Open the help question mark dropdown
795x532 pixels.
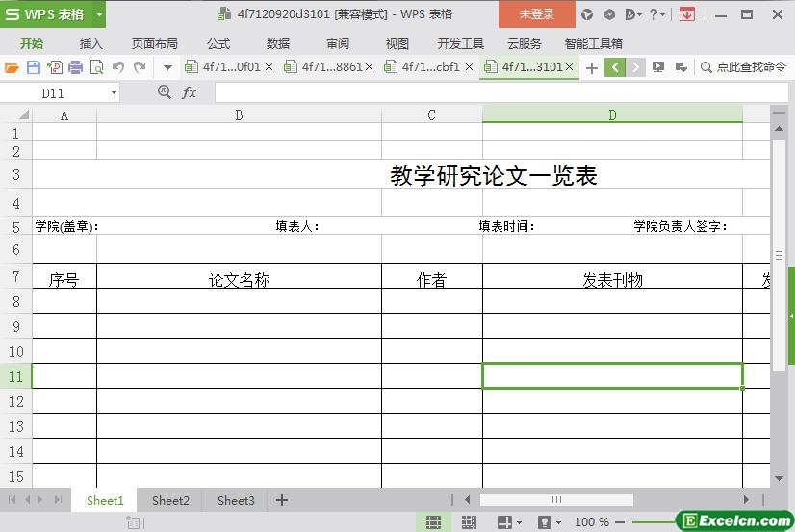point(656,14)
